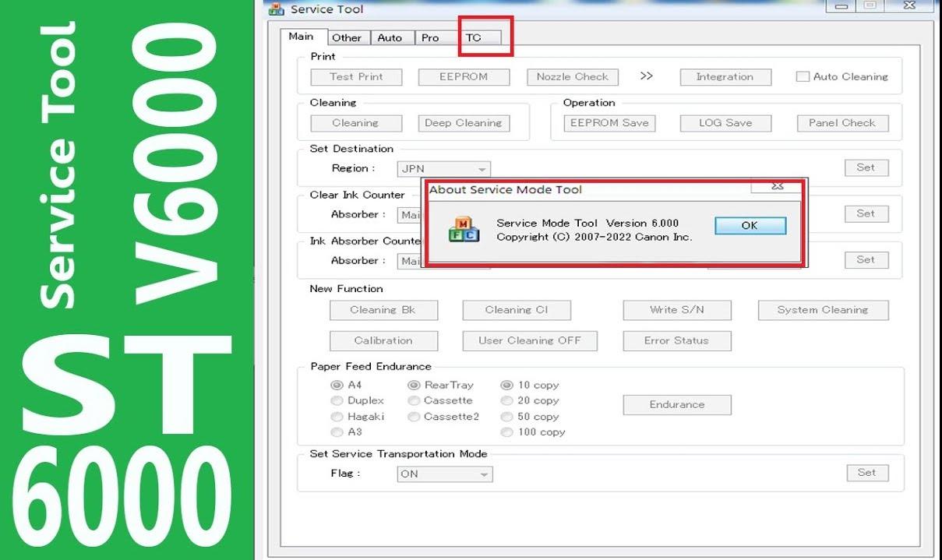Click the double arrow button after Nozzle Check

pos(647,76)
